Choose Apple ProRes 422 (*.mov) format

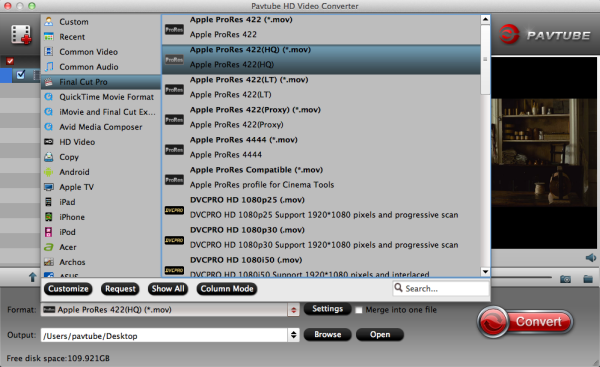click(x=321, y=29)
